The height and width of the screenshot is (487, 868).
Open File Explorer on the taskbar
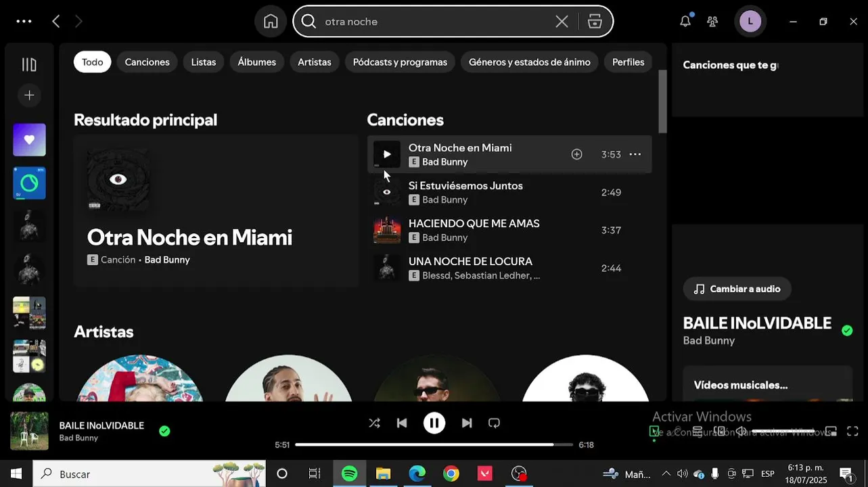pos(384,474)
